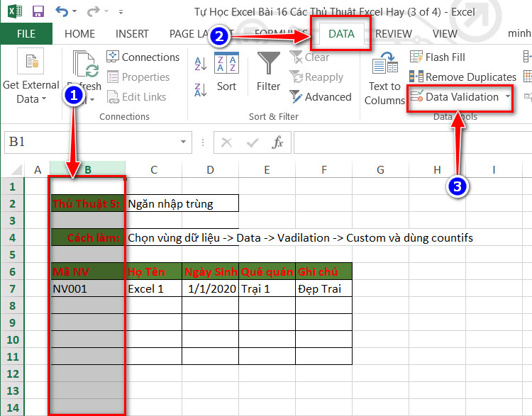532x416 pixels.
Task: Open Advanced filter options
Action: [321, 97]
